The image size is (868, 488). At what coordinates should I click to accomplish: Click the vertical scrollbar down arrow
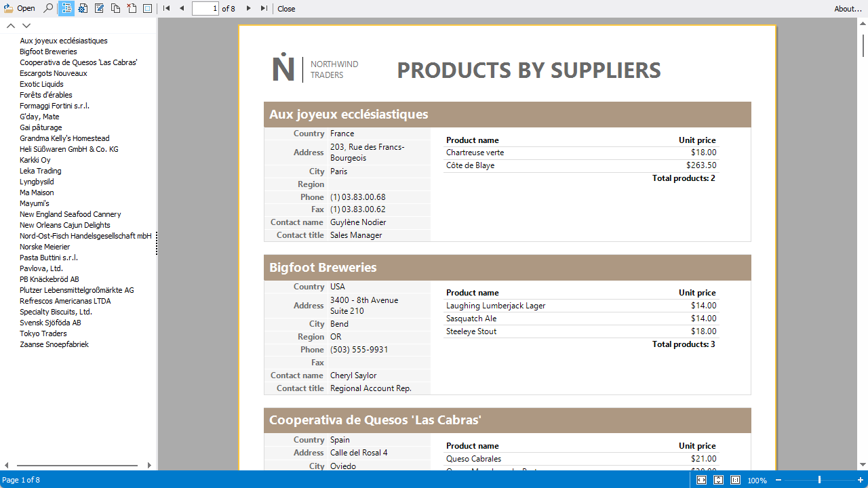point(863,465)
